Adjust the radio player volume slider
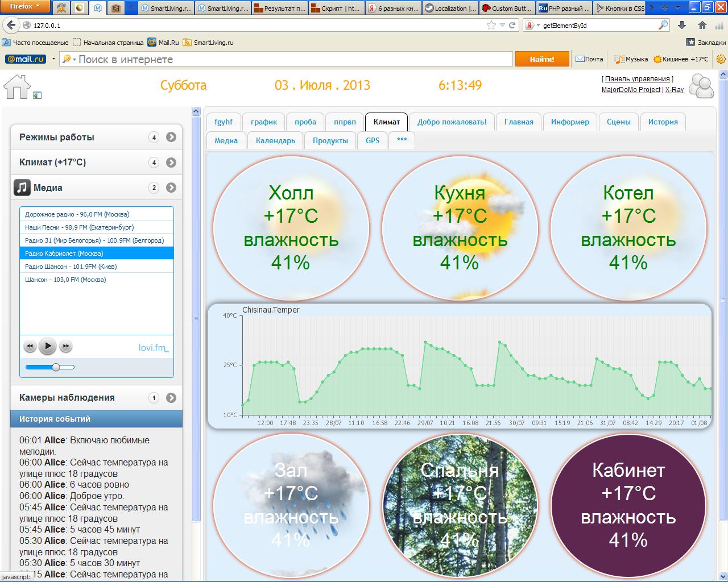 (56, 367)
